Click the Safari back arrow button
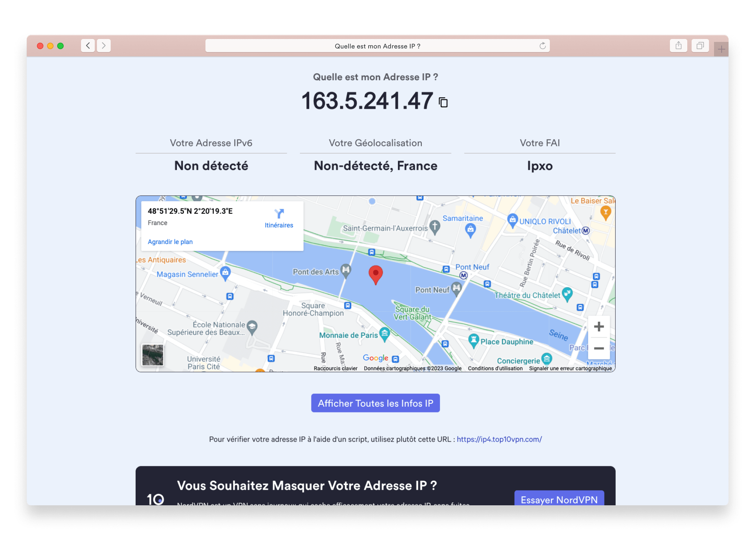This screenshot has width=756, height=540. point(88,46)
